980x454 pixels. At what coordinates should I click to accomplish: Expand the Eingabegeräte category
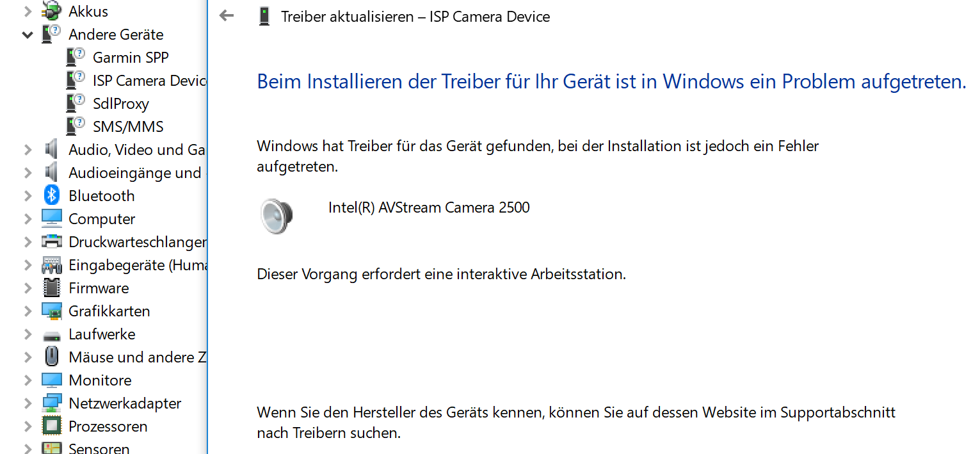tap(28, 265)
